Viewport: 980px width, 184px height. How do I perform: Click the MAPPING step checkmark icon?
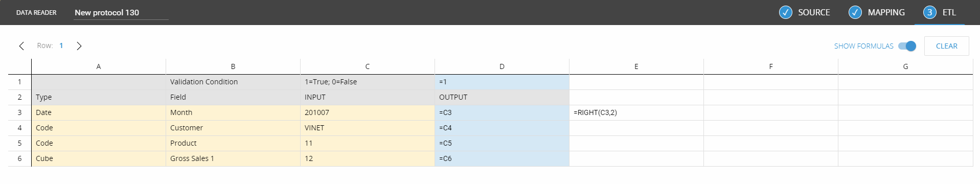tap(855, 12)
